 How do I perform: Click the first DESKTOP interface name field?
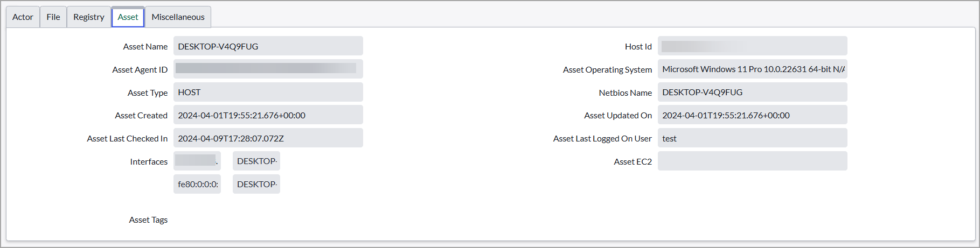pos(256,161)
